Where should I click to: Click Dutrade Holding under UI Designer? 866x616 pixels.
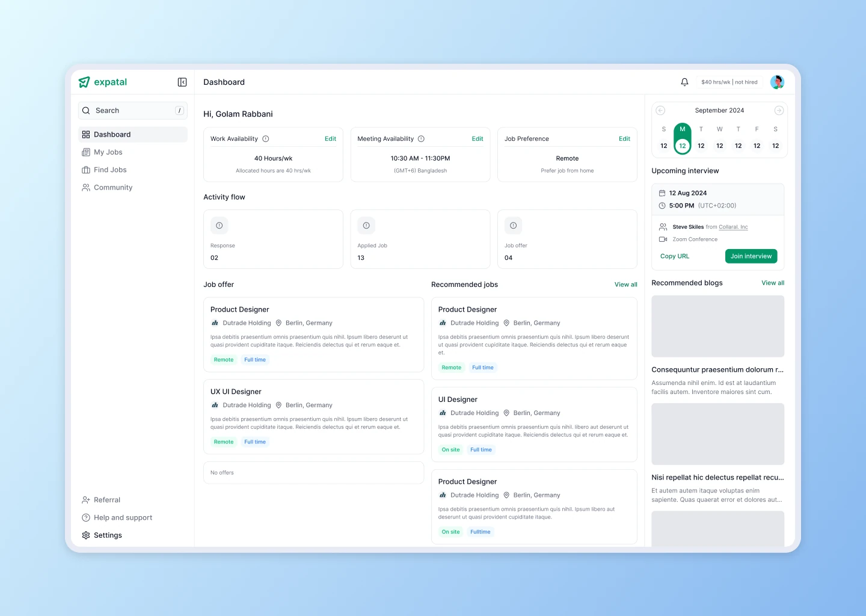(474, 413)
